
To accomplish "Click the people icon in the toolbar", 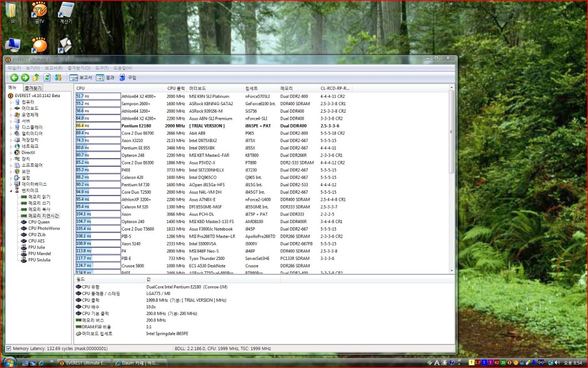I will [x=58, y=78].
